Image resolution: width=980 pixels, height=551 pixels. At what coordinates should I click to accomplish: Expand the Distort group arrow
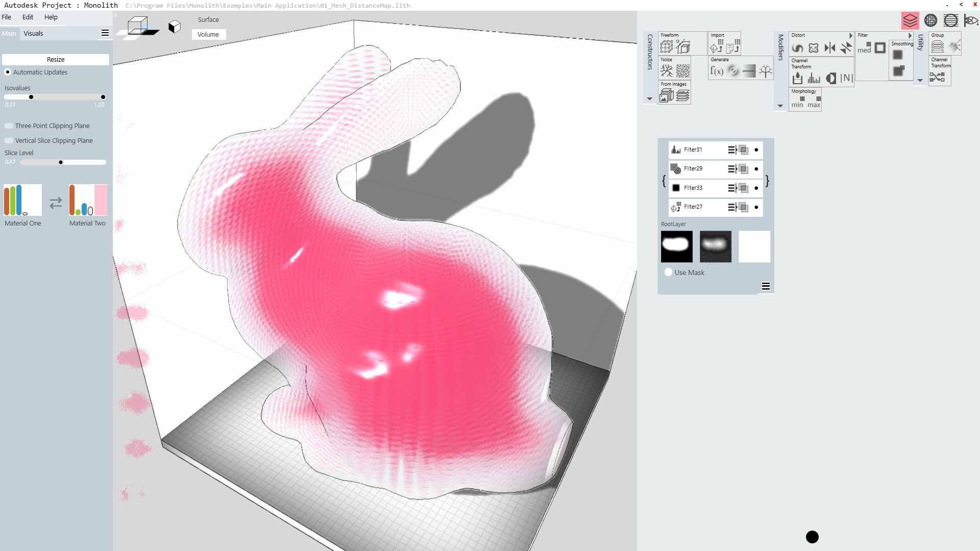851,36
